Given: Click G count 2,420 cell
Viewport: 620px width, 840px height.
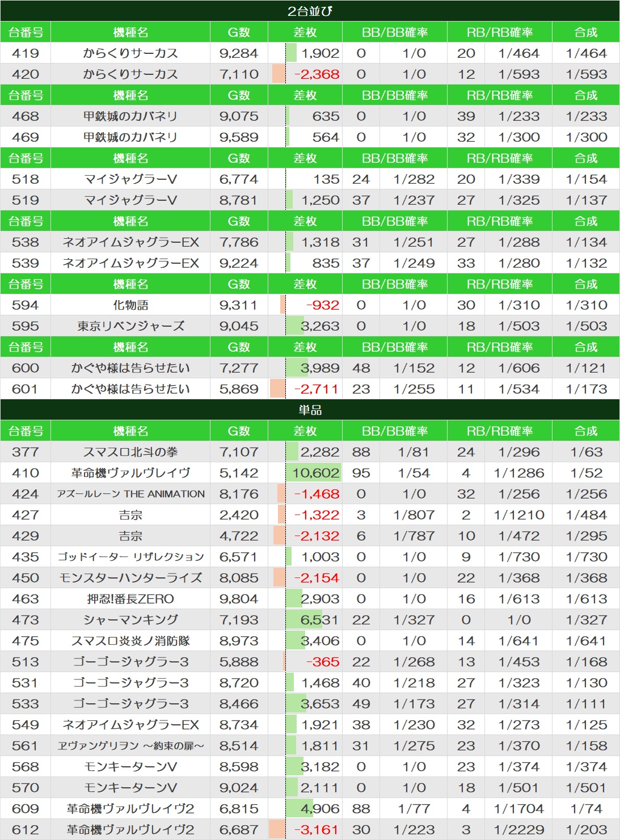Looking at the screenshot, I should pos(239,515).
